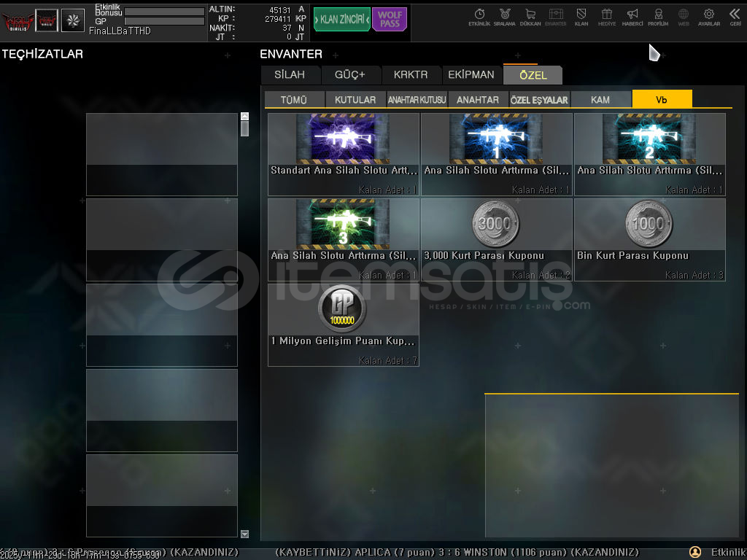
Task: Select the 1000 Bin Kurt Parası coin
Action: click(x=649, y=223)
